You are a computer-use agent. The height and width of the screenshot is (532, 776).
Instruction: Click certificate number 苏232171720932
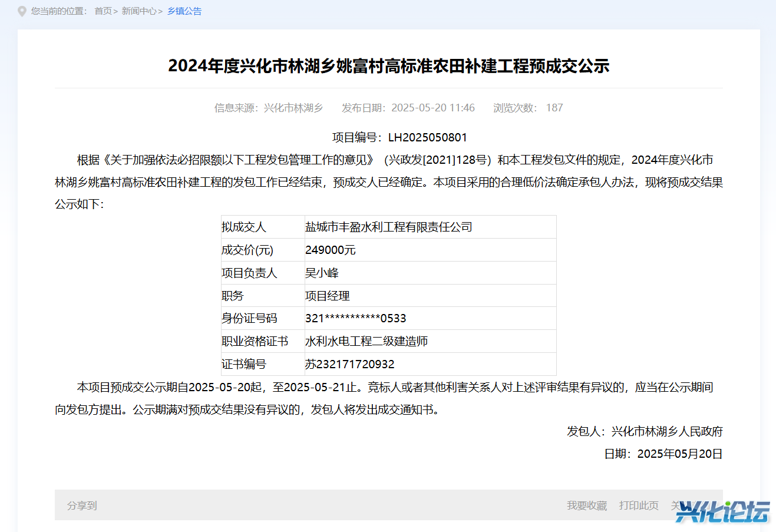(x=350, y=364)
